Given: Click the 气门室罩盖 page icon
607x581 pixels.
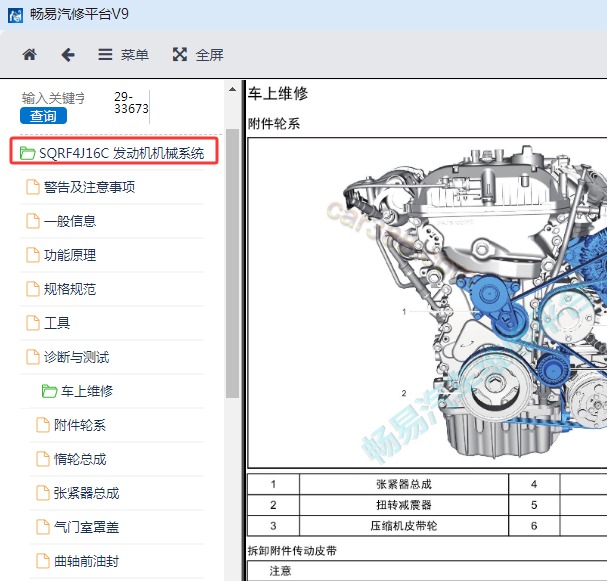Looking at the screenshot, I should tap(43, 527).
